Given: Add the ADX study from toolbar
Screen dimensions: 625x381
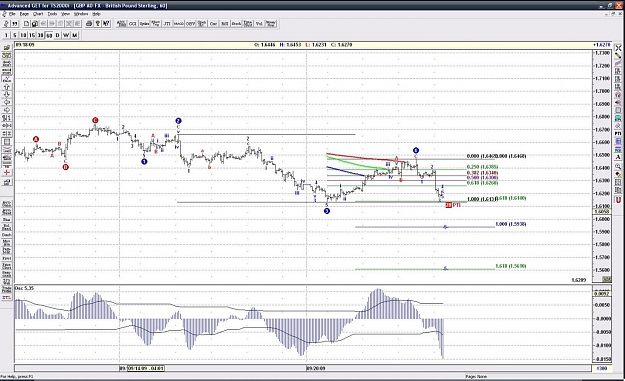Looking at the screenshot, I should tap(121, 24).
